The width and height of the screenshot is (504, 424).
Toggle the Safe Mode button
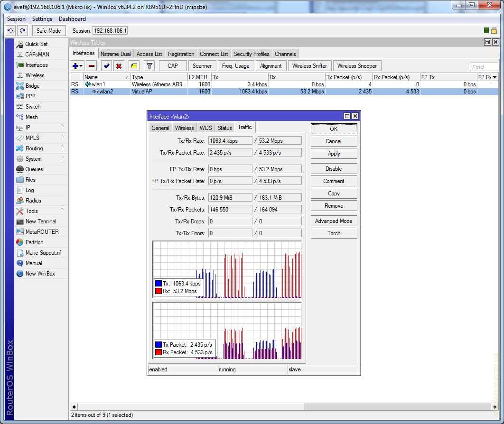[48, 31]
